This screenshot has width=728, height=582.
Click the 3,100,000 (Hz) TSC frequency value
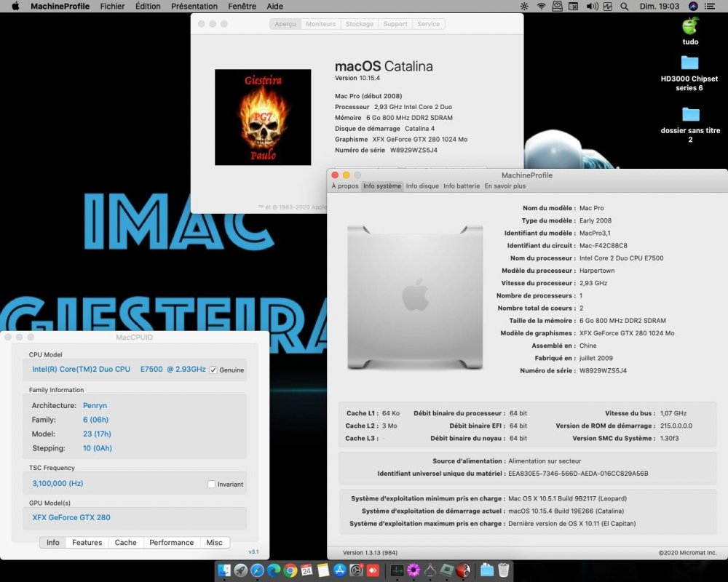(58, 483)
